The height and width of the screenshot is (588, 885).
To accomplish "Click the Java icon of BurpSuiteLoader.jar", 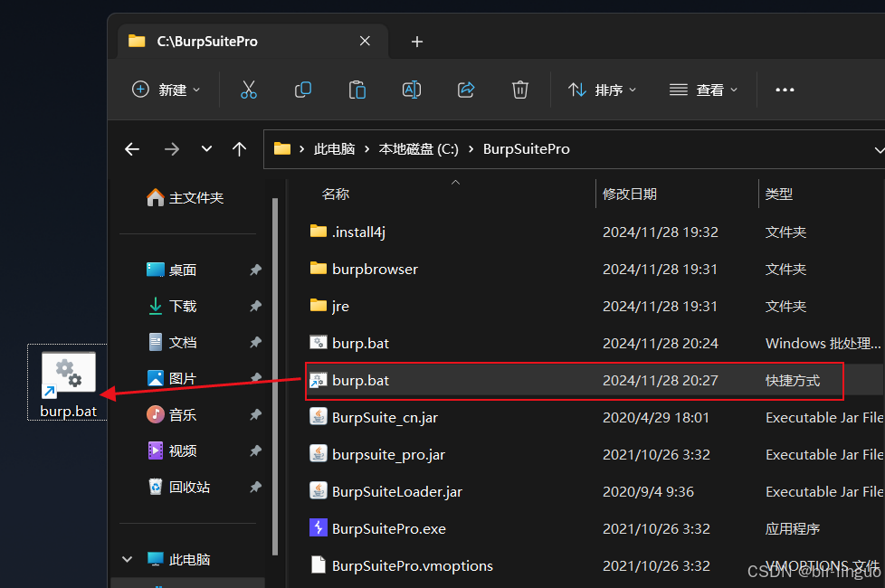I will [x=319, y=491].
